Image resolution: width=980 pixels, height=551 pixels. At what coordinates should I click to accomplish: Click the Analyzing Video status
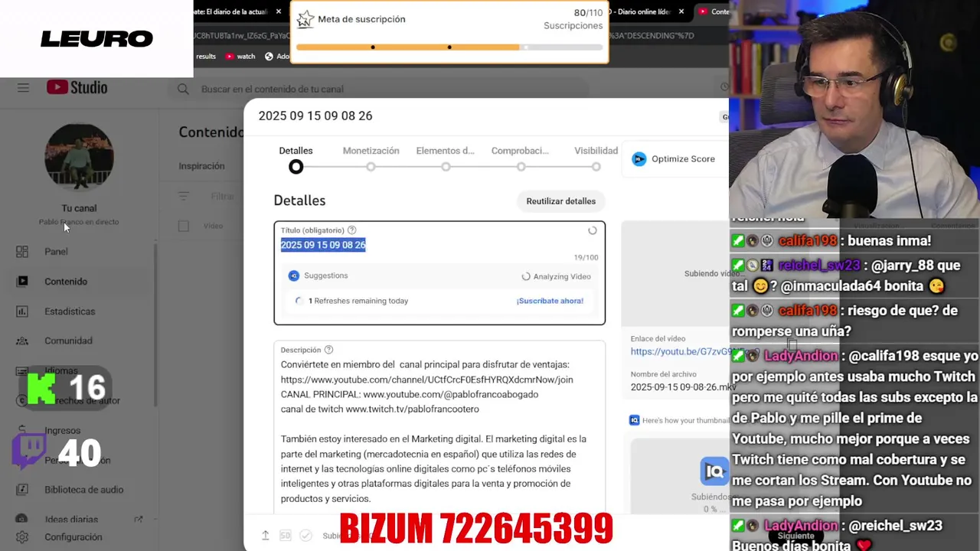(x=556, y=277)
